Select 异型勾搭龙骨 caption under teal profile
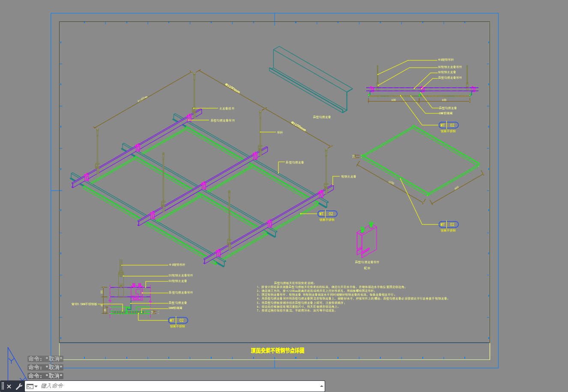 [322, 117]
